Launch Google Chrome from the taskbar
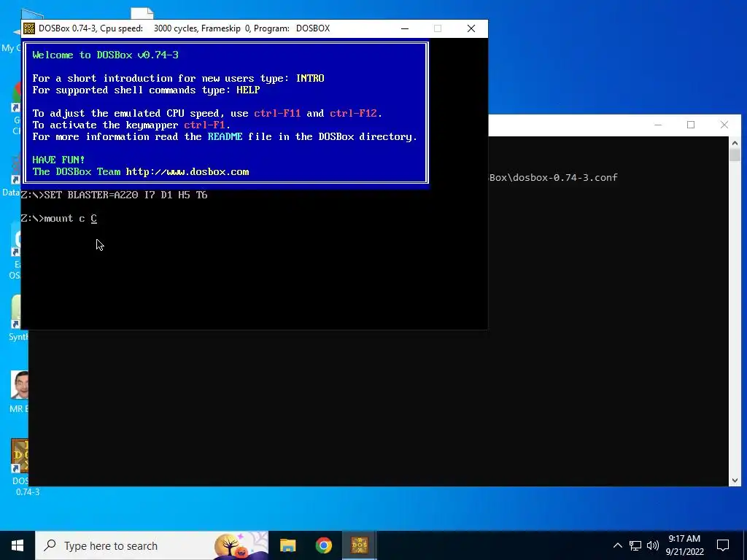The image size is (747, 560). (323, 545)
